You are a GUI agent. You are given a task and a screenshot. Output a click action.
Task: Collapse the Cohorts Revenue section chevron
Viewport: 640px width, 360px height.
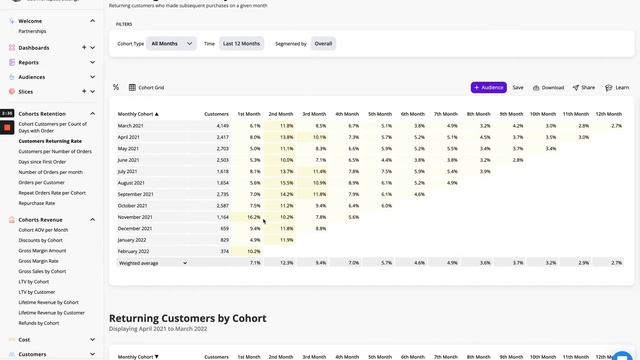point(93,220)
